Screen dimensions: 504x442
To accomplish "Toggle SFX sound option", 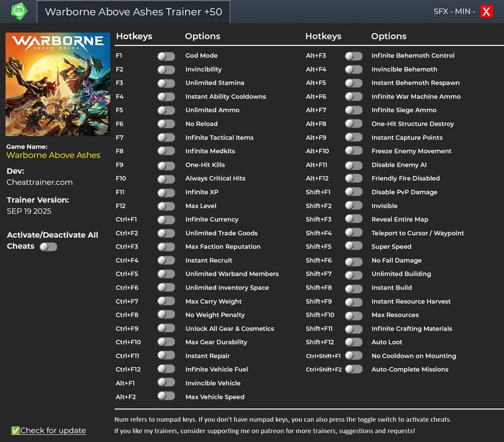I will pyautogui.click(x=443, y=11).
